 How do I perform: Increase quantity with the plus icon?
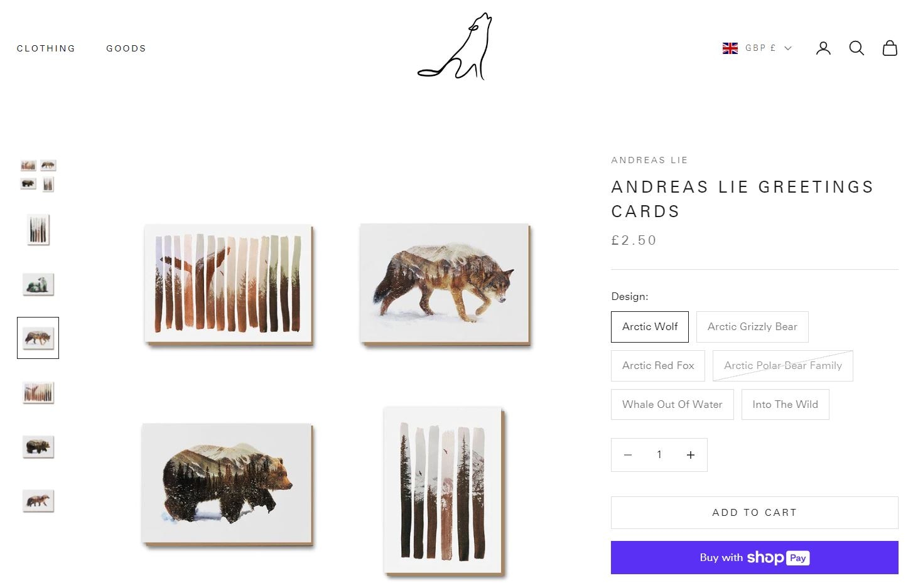(x=691, y=455)
